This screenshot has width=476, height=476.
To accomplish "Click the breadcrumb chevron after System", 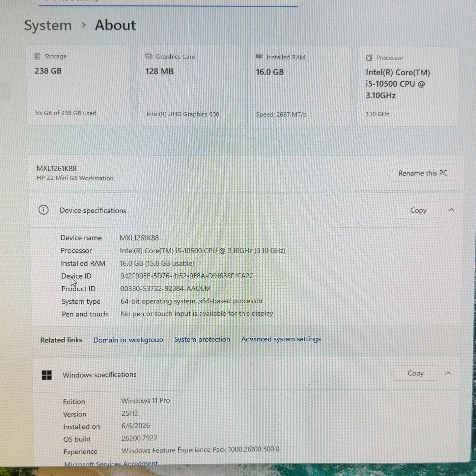I will [84, 25].
